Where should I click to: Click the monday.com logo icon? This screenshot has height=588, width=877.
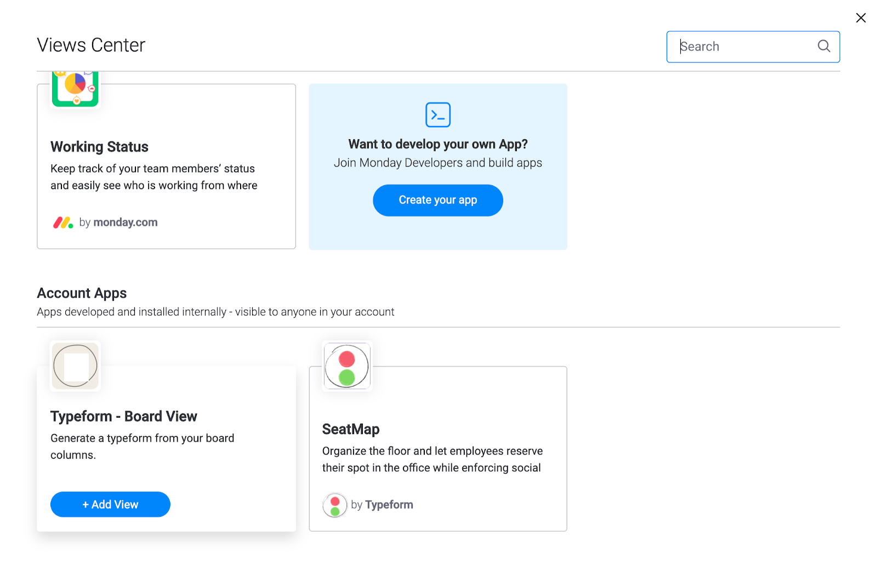point(63,222)
